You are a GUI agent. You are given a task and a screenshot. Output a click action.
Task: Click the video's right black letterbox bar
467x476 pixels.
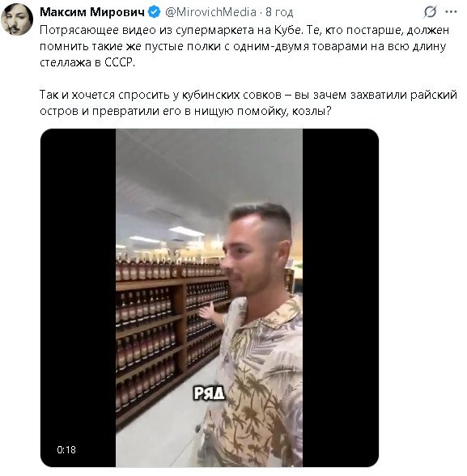click(341, 298)
